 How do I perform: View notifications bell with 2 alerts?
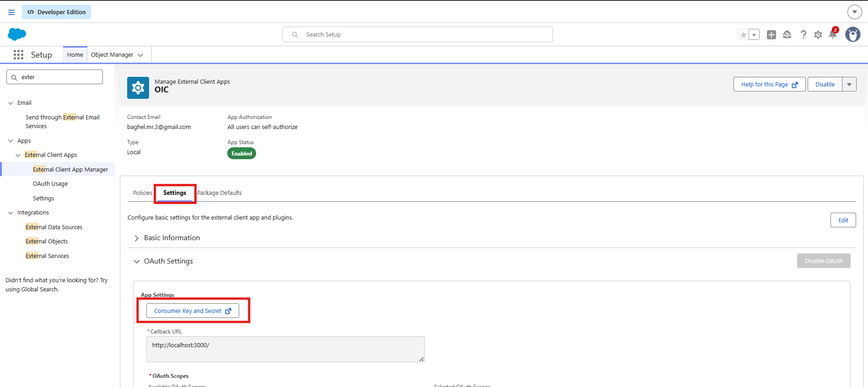tap(833, 34)
